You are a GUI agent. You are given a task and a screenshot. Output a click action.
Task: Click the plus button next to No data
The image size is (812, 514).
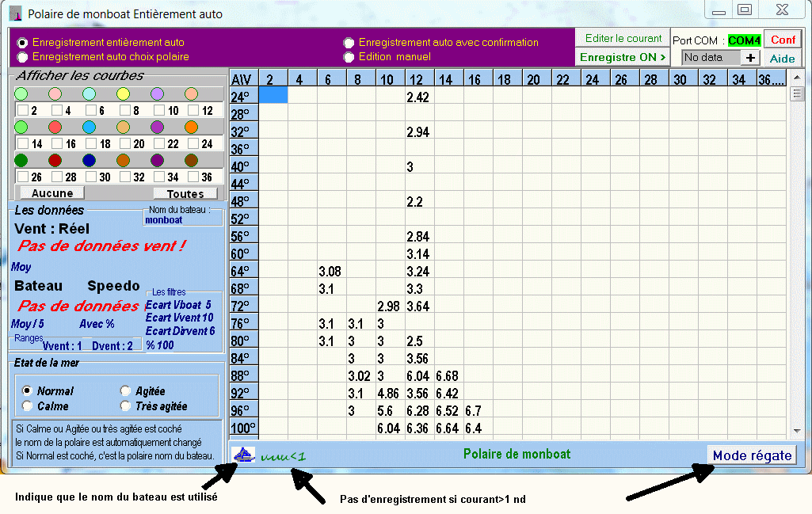point(751,58)
